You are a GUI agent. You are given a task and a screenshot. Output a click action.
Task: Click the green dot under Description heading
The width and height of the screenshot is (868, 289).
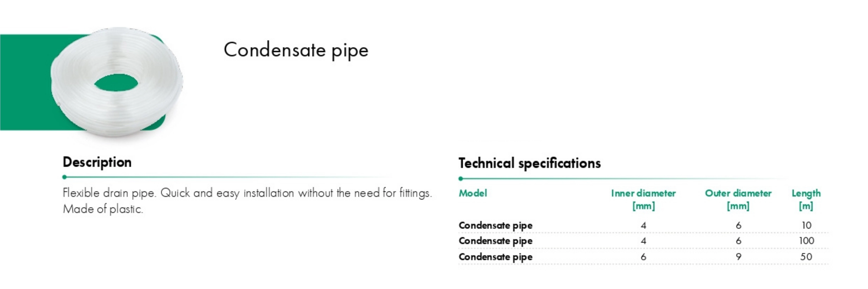click(x=64, y=177)
